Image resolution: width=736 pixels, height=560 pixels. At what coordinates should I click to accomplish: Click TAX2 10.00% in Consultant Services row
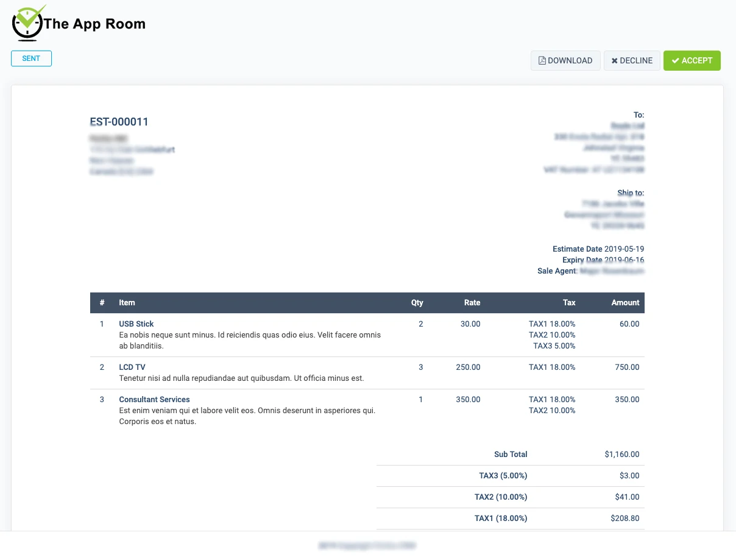(x=552, y=411)
